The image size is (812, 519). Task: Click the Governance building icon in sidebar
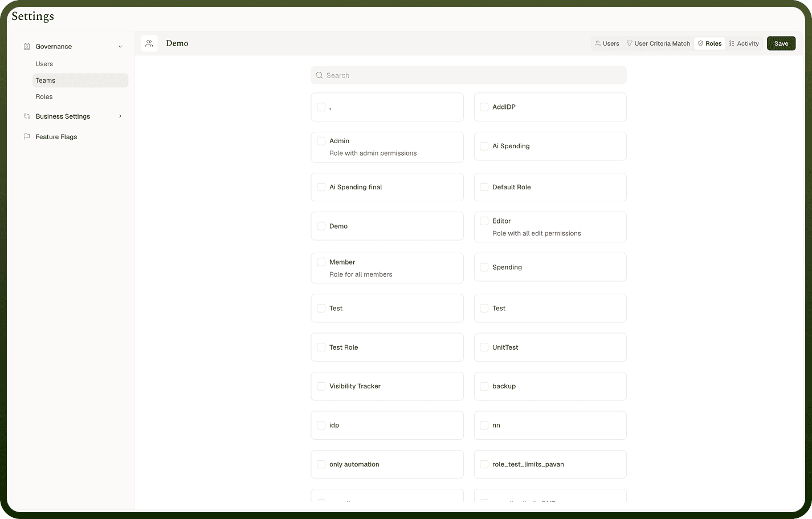pyautogui.click(x=27, y=46)
